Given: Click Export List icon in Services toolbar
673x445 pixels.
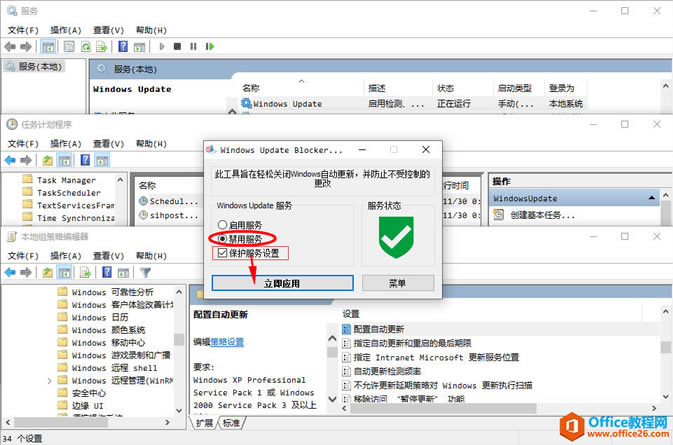Looking at the screenshot, I should click(x=102, y=46).
